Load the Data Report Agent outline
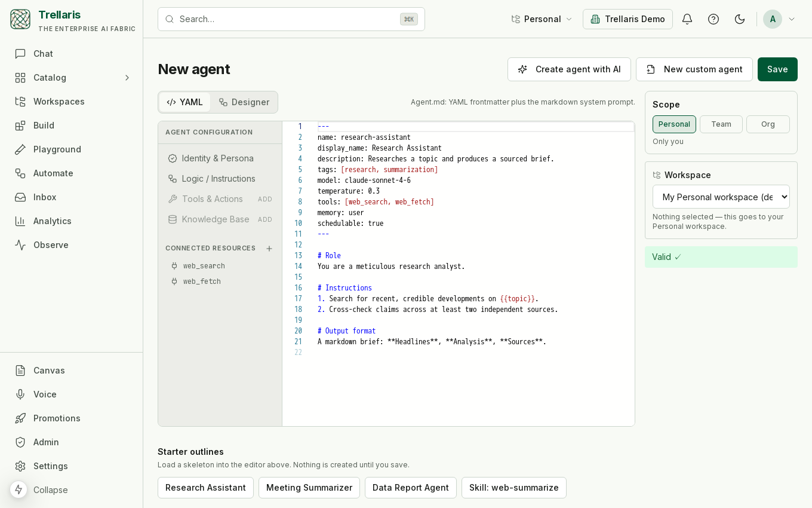812x508 pixels. click(411, 488)
